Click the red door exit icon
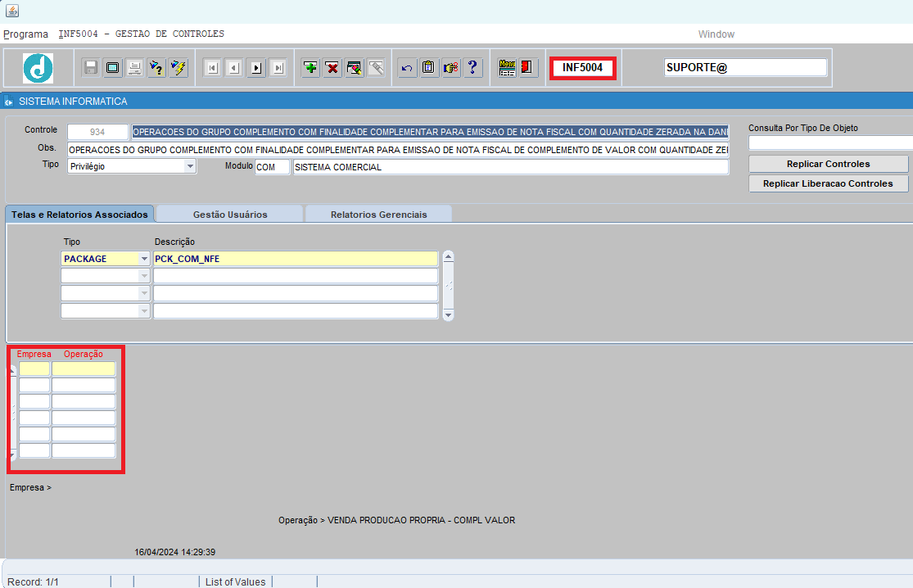Screen dimensions: 913x588 point(528,68)
